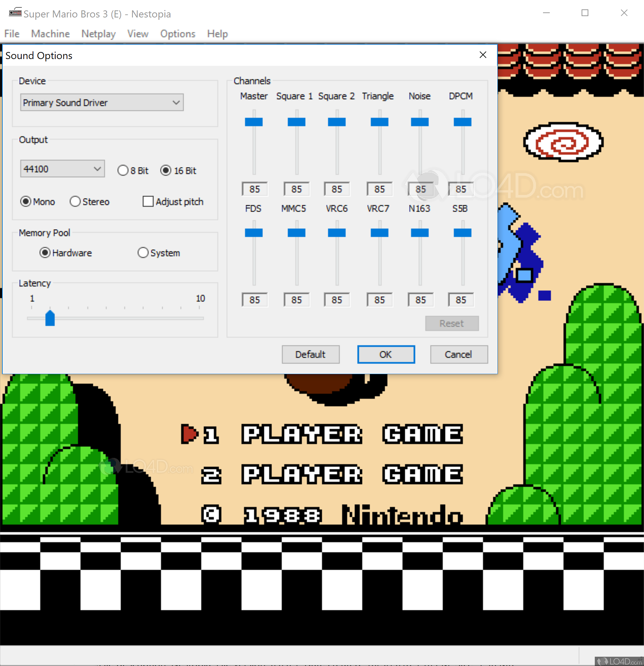Click the Square 1 volume slider
644x666 pixels.
click(297, 122)
